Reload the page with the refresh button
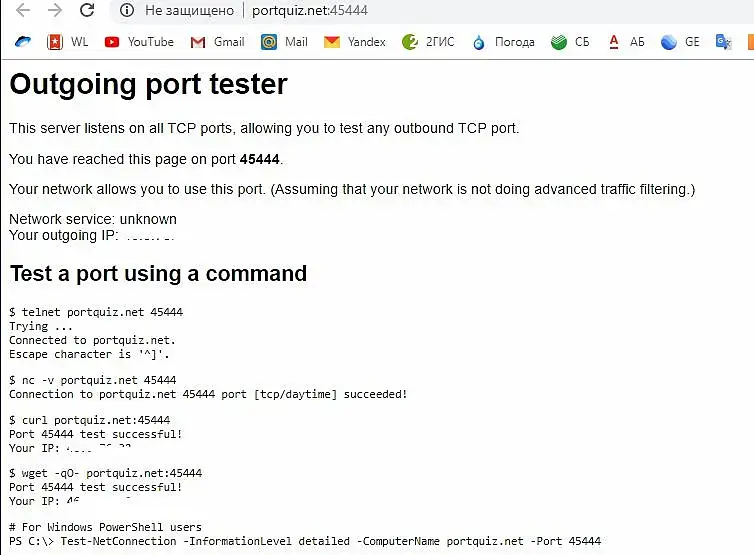754x555 pixels. (87, 11)
